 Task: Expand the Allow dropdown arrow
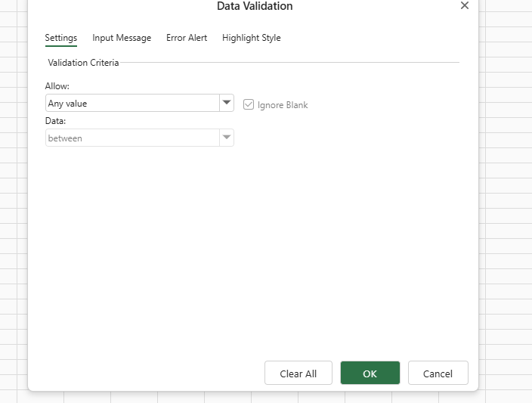[x=226, y=104]
